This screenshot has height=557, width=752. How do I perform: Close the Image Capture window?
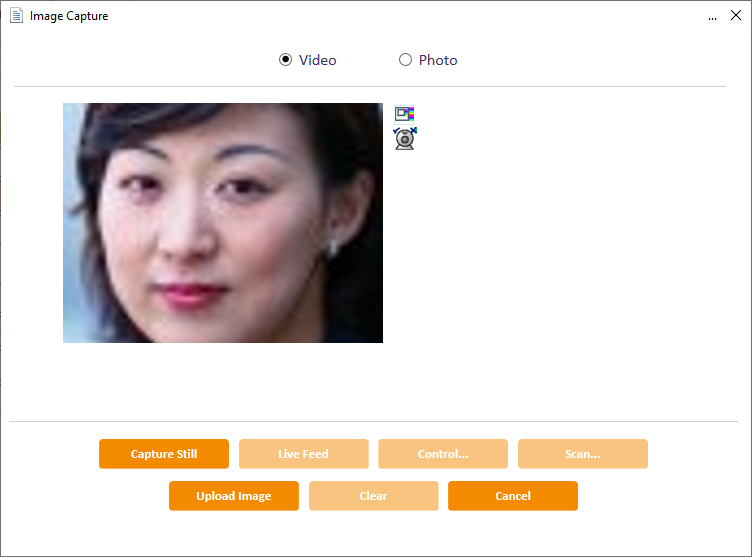click(x=736, y=15)
